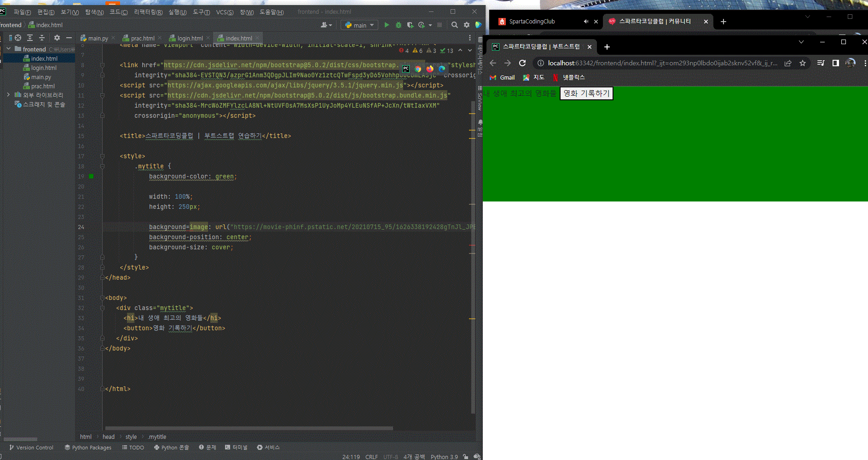868x460 pixels.
Task: Open the green color gutter swatch on line 19
Action: pyautogui.click(x=91, y=176)
